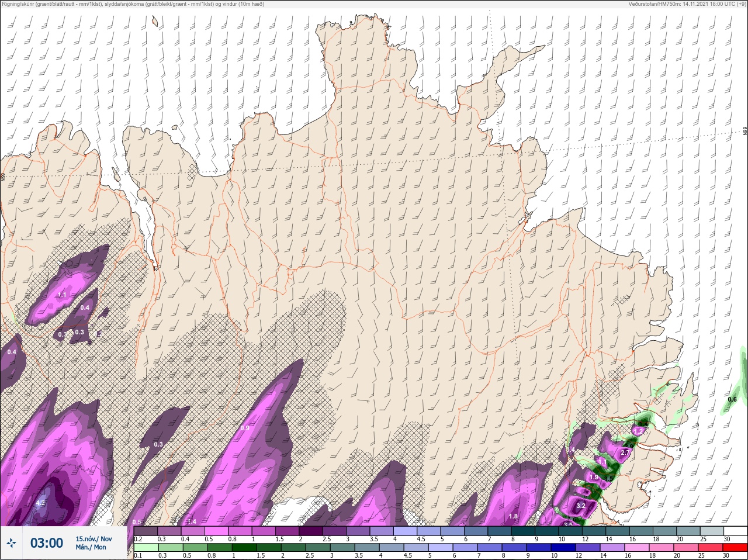The height and width of the screenshot is (560, 748).
Task: Click the '15.nóv./ Nov' date label
Action: [93, 539]
